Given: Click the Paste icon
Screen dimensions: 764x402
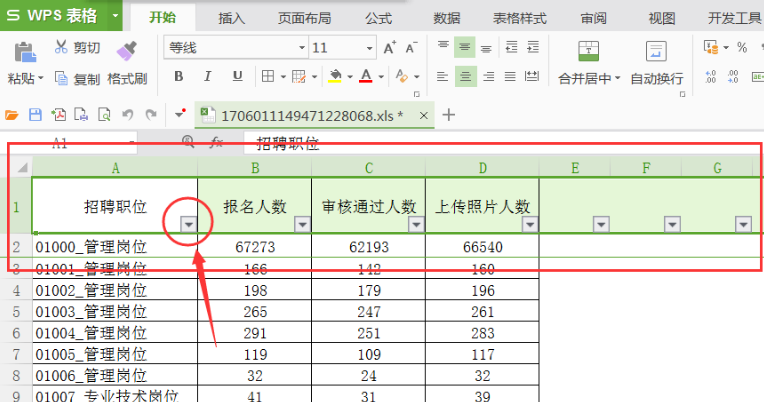Looking at the screenshot, I should tap(25, 53).
